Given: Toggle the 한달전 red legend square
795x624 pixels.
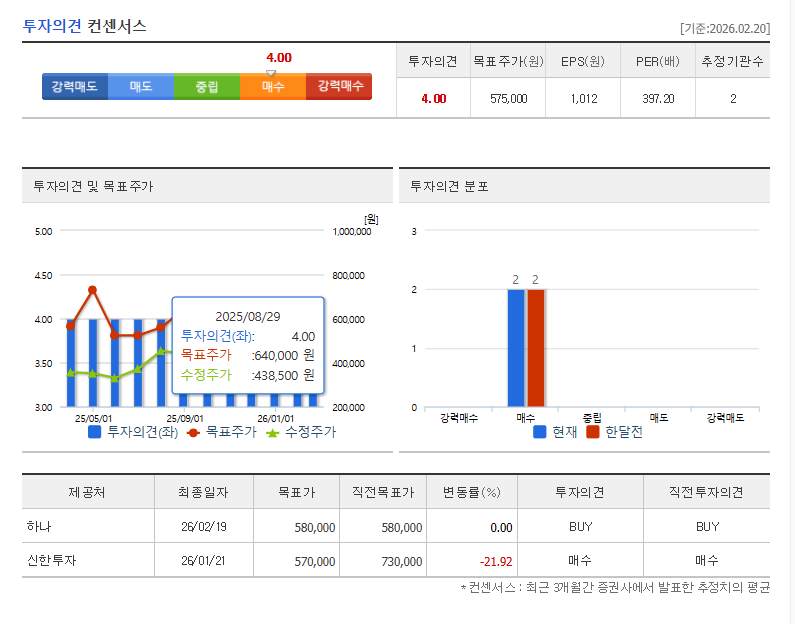Looking at the screenshot, I should (x=593, y=432).
